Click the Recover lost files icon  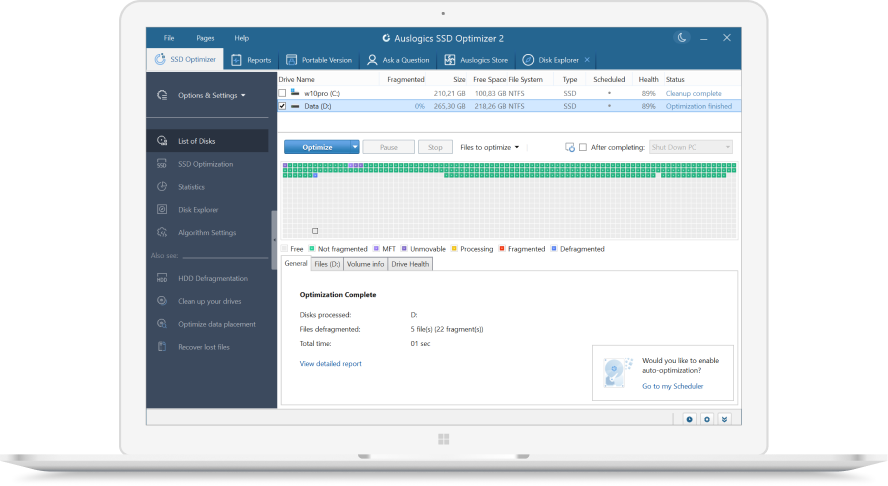click(162, 347)
